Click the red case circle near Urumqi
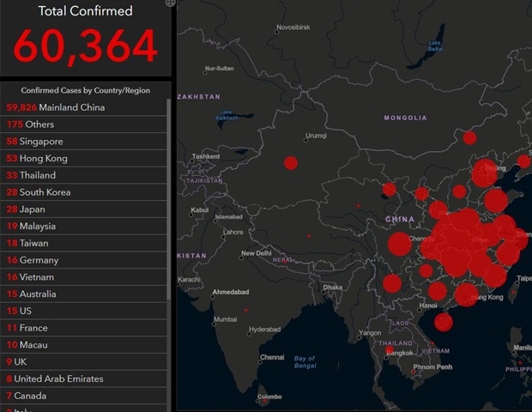The width and height of the screenshot is (532, 412). tap(291, 162)
